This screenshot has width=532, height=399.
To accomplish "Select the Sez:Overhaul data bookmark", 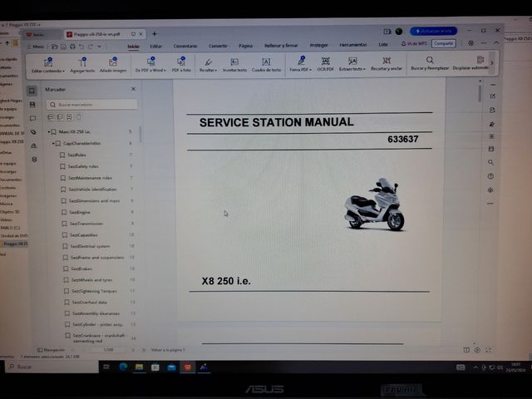I will click(89, 303).
